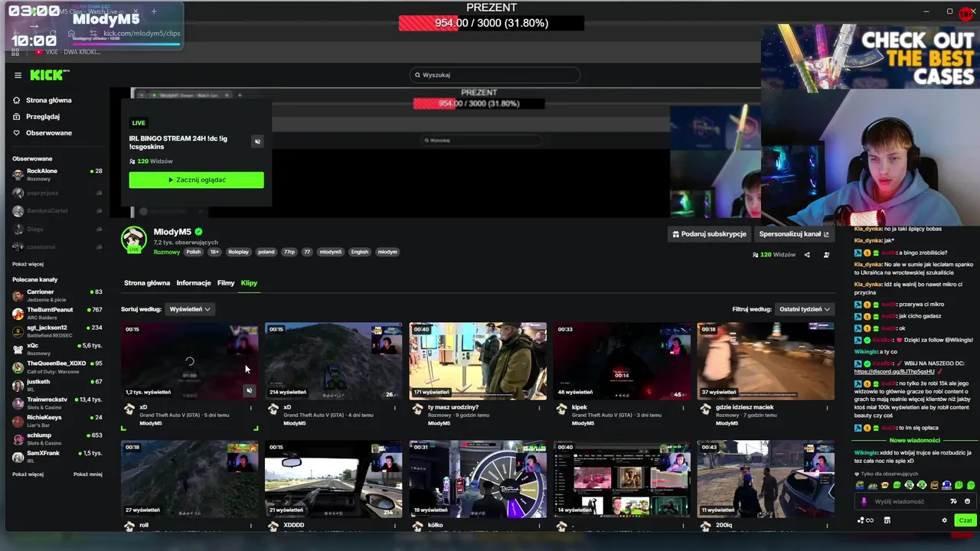
Task: Click the green Czat send button
Action: 965,520
